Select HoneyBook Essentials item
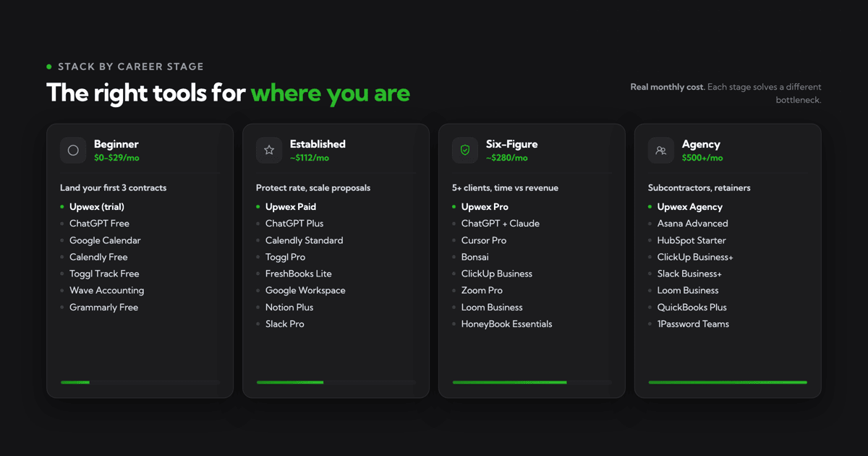 pos(506,324)
